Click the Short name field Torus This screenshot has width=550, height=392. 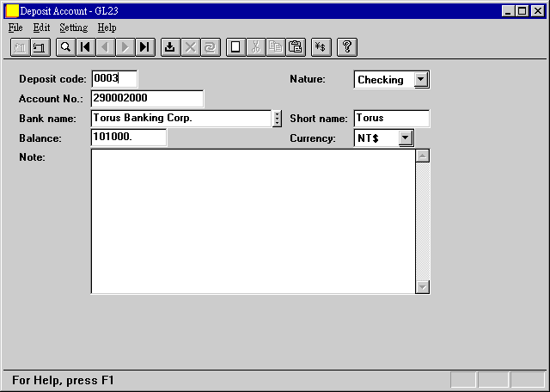[x=392, y=119]
